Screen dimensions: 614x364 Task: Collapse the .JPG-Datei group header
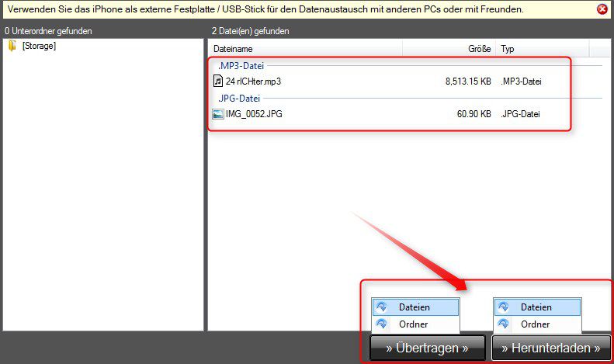tap(239, 98)
